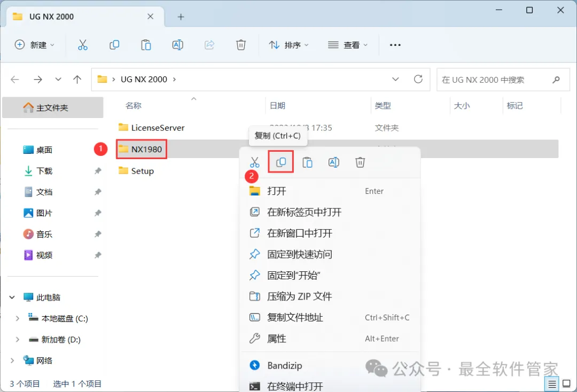Go forward with the right arrow

point(38,80)
